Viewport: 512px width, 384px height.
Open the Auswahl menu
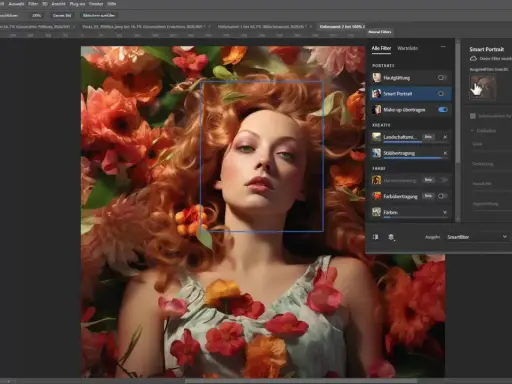pyautogui.click(x=16, y=4)
